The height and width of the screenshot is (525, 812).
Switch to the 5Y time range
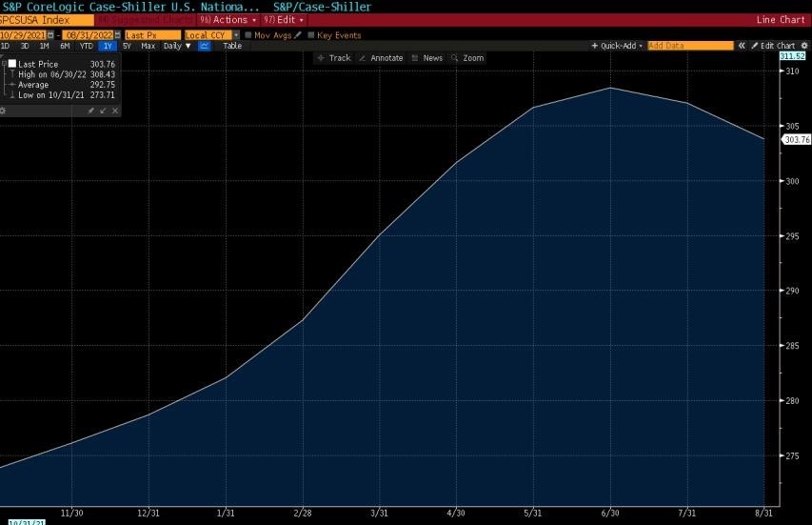(x=127, y=46)
